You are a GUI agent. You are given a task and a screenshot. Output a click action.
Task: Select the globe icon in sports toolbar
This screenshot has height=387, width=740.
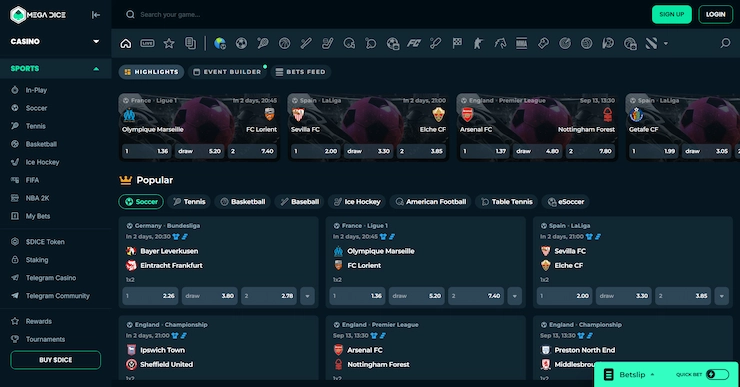(219, 43)
